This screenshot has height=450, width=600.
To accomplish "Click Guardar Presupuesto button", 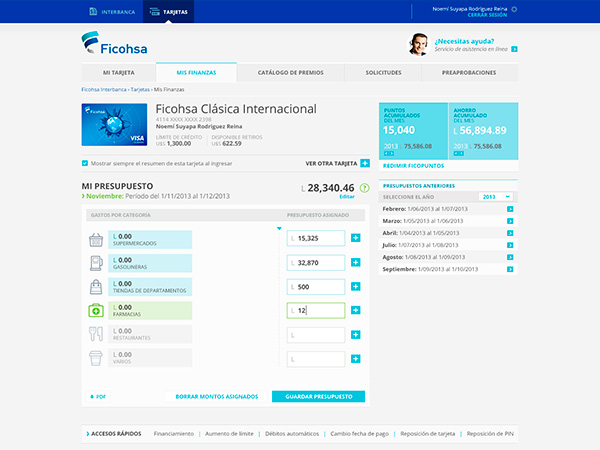I will pyautogui.click(x=318, y=396).
